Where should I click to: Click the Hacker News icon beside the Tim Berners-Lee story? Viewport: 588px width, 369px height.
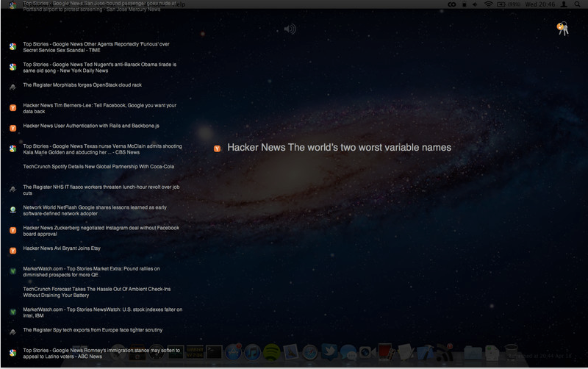tap(12, 108)
